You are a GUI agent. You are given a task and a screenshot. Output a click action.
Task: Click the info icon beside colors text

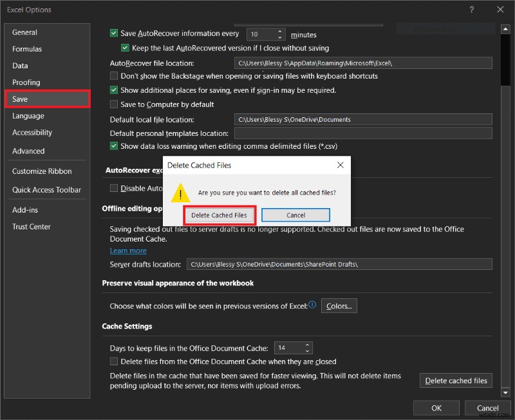point(312,305)
